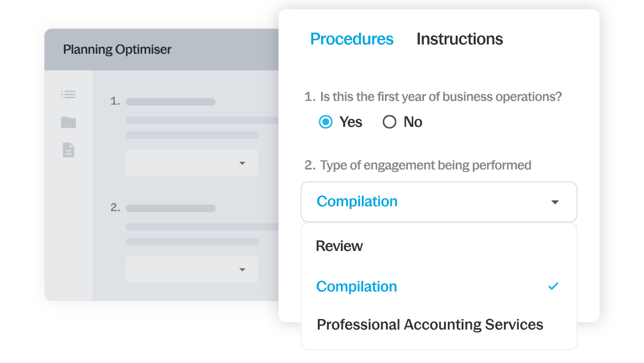
Task: Click the caret arrow in the Compilation combo box
Action: [x=555, y=202]
